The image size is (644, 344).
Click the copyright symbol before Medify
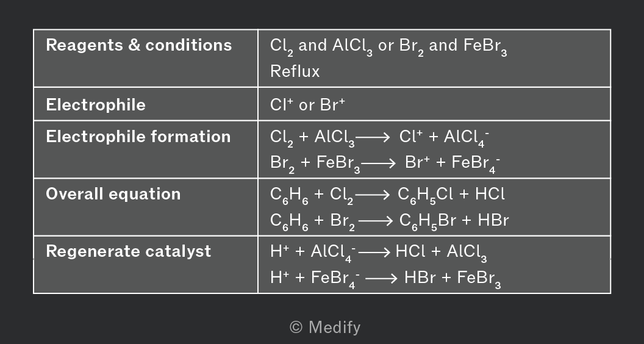[x=296, y=328]
